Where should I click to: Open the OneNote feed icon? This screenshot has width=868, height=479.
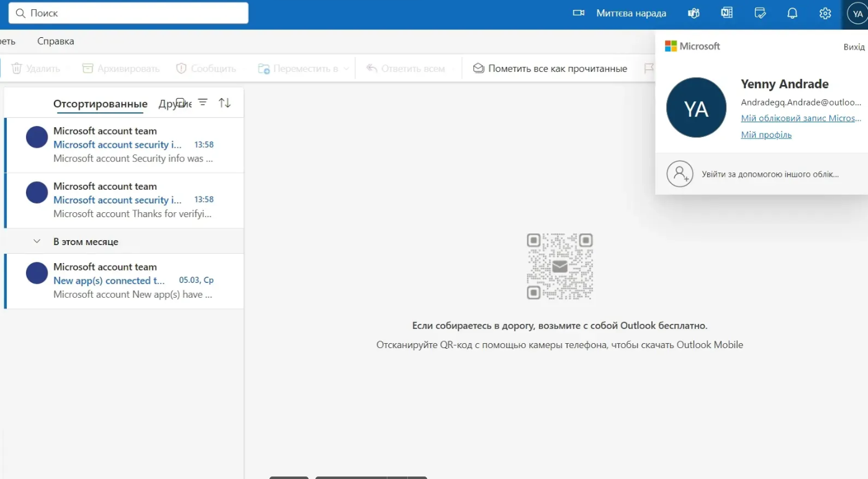727,13
